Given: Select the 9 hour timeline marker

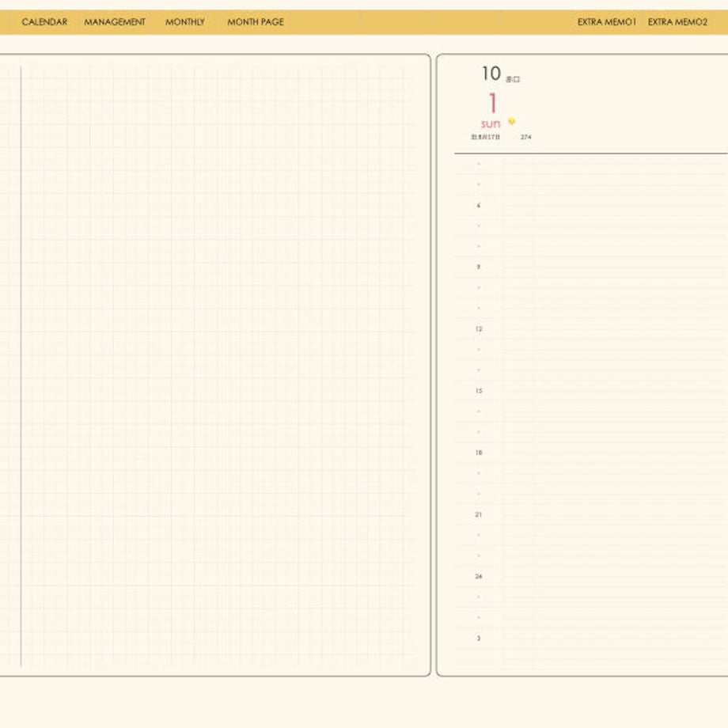Looking at the screenshot, I should [x=479, y=267].
